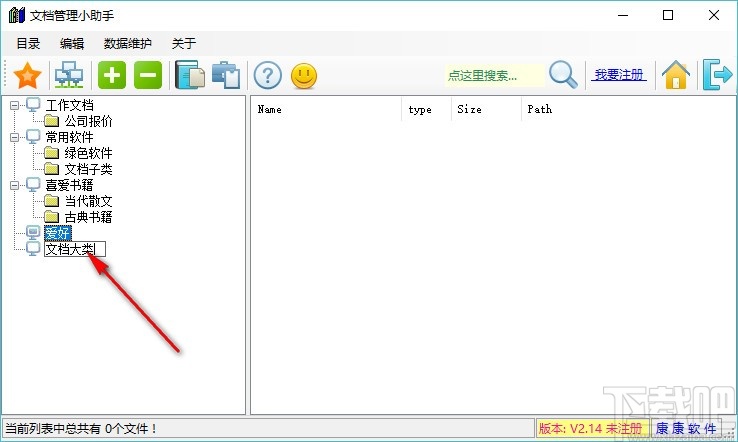
Task: Click the folder icon of 当代散文
Action: point(51,201)
